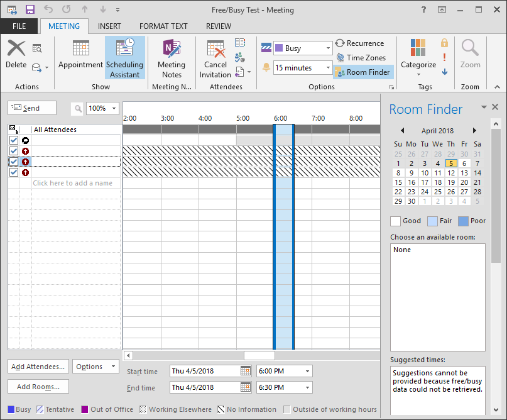Toggle the Room Finder pane
The height and width of the screenshot is (420, 507).
coord(363,72)
